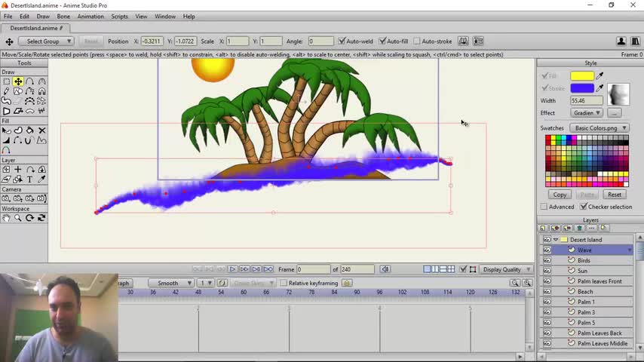This screenshot has height=362, width=644.
Task: Select the Transform Points tool highlighted in yellow
Action: coord(18,81)
